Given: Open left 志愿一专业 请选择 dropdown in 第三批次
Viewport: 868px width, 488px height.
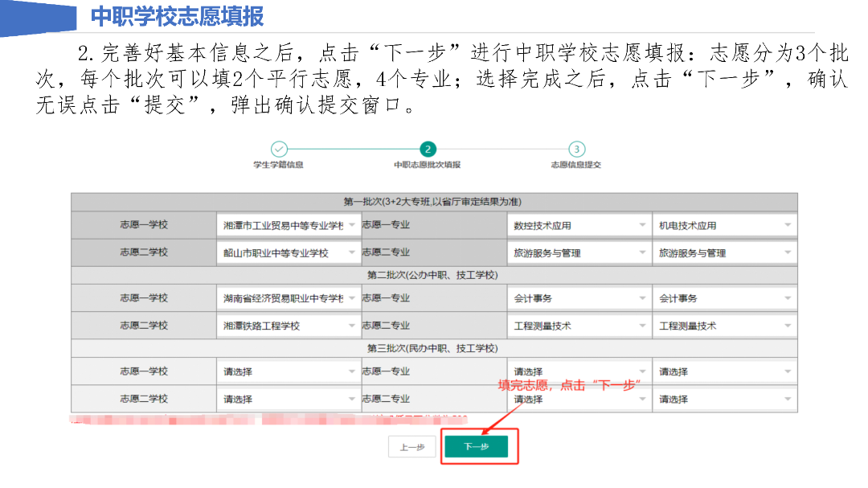Looking at the screenshot, I should pyautogui.click(x=579, y=371).
